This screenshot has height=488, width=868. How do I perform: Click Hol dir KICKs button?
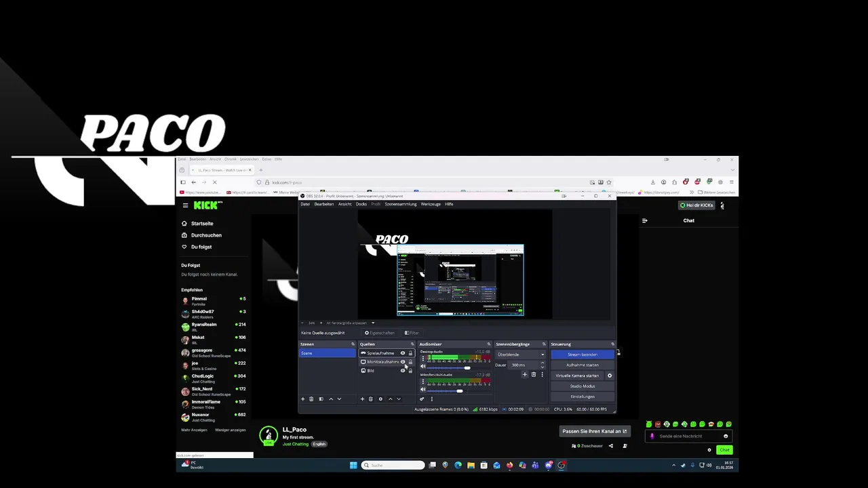click(696, 205)
